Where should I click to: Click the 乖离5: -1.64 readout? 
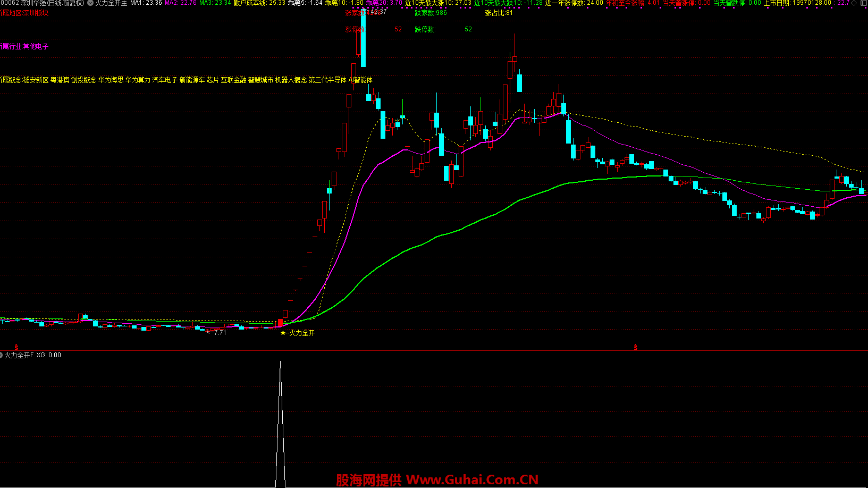tap(305, 3)
